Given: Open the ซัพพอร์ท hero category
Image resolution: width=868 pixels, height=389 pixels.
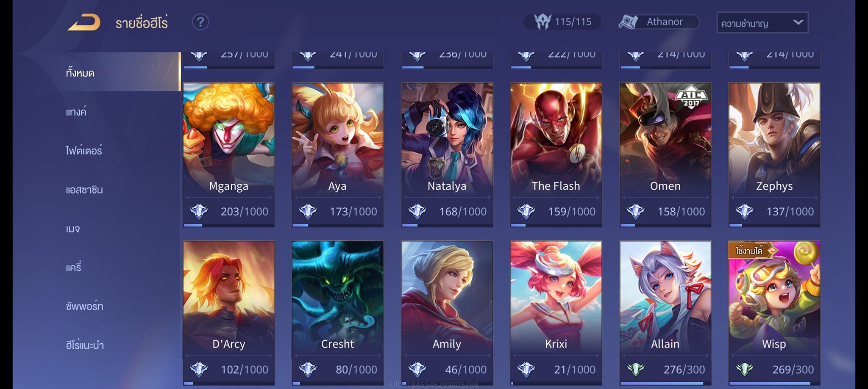Looking at the screenshot, I should pyautogui.click(x=84, y=306).
